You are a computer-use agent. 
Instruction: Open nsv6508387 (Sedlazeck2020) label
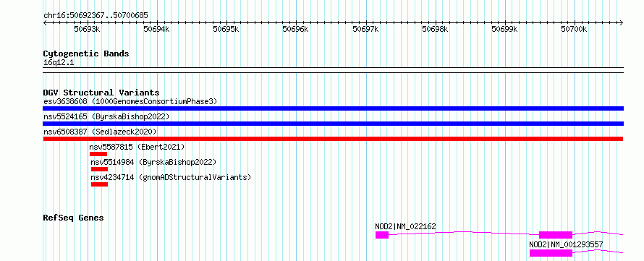[x=100, y=132]
